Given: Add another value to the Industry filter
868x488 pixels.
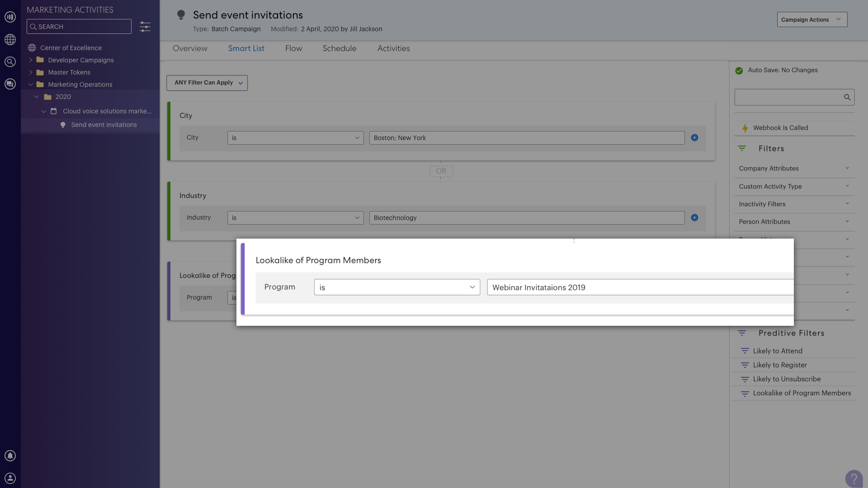Looking at the screenshot, I should coord(694,217).
